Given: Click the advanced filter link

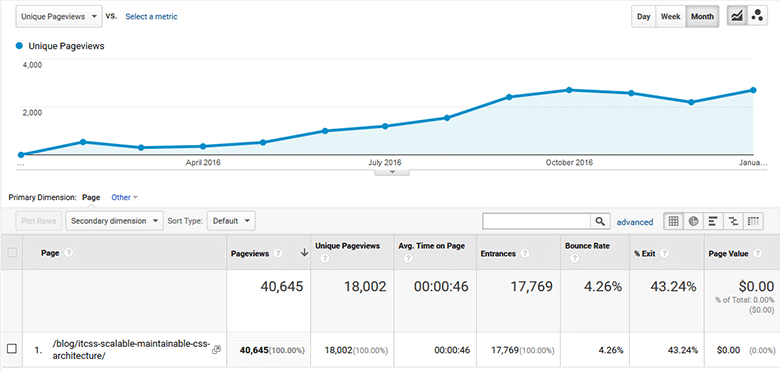Looking at the screenshot, I should pos(635,222).
